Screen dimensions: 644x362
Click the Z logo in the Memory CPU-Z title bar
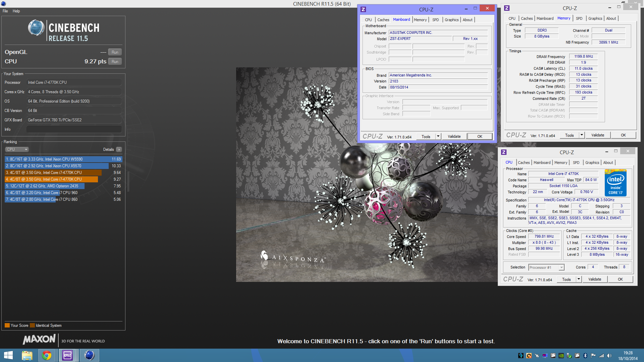tap(507, 8)
